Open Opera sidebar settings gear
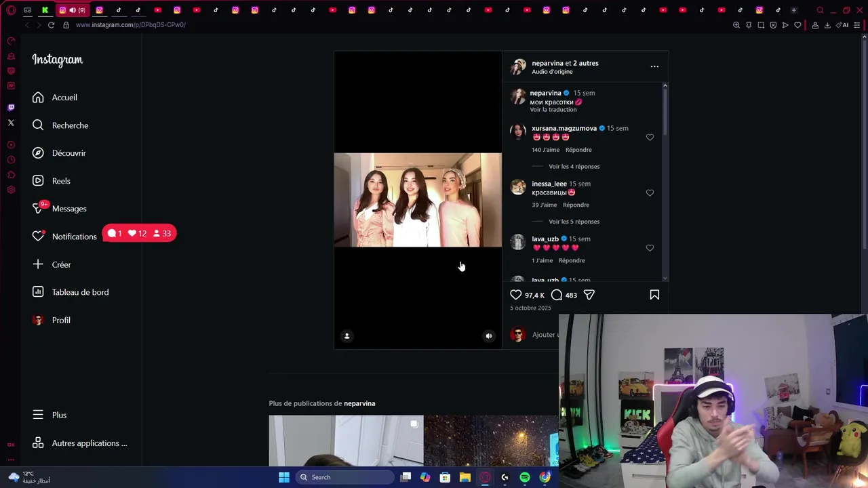Viewport: 868px width, 488px height. [x=11, y=190]
